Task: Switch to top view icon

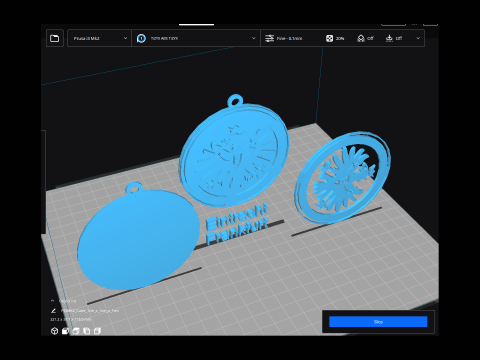Action: tap(76, 331)
